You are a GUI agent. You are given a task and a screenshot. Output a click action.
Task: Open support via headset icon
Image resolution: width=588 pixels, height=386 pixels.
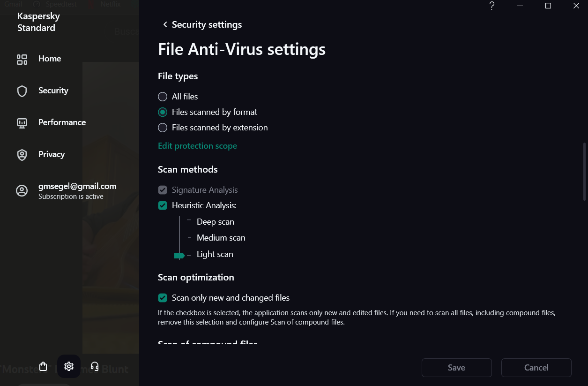[x=95, y=366]
